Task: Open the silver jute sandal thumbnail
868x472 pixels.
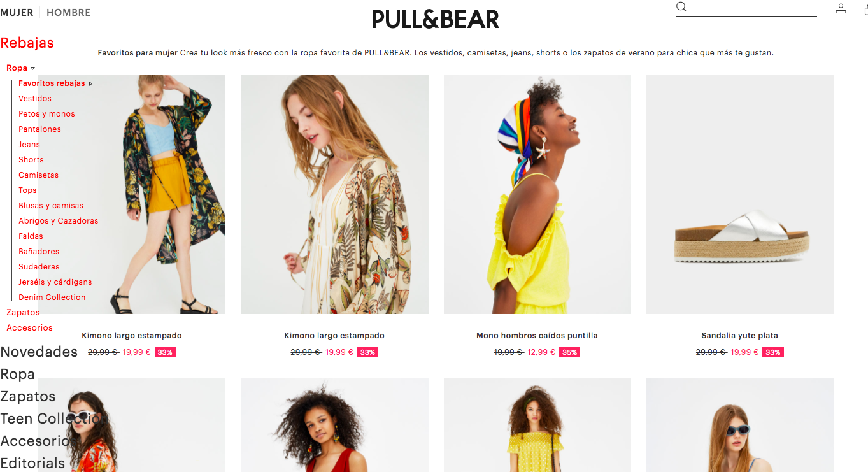Action: 740,194
